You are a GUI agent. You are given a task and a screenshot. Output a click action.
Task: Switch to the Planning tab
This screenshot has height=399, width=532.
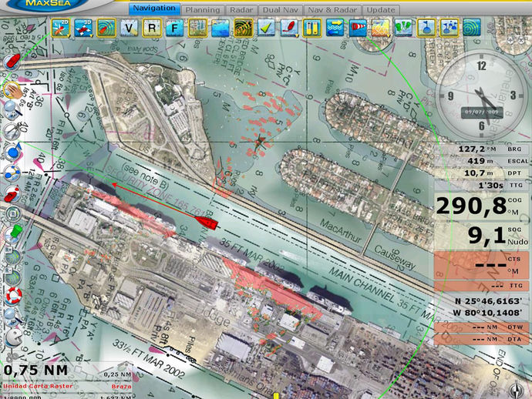[x=203, y=10]
